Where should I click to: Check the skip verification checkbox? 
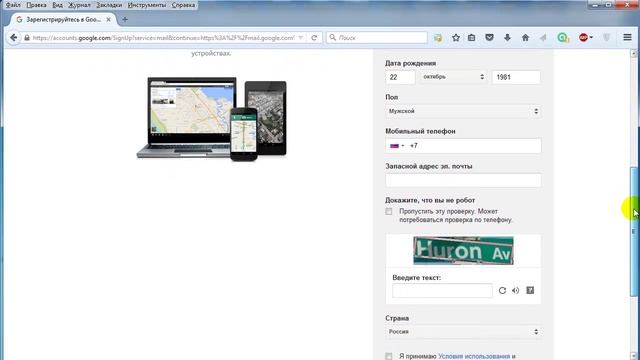[389, 211]
